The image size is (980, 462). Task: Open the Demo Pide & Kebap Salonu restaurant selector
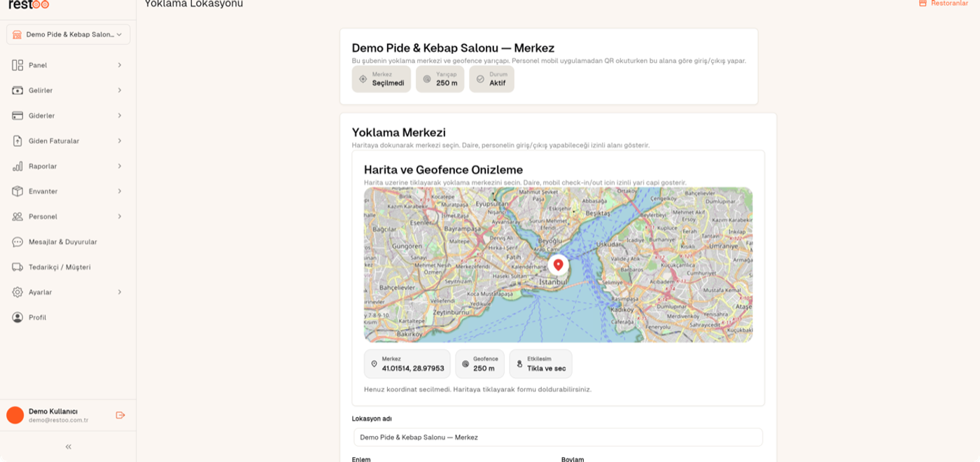point(68,34)
